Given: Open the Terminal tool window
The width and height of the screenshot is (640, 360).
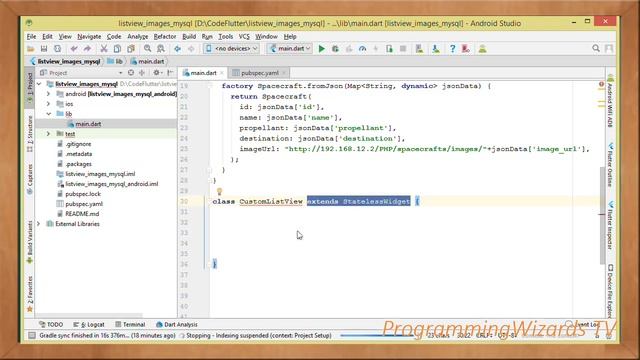Looking at the screenshot, I should point(130,324).
